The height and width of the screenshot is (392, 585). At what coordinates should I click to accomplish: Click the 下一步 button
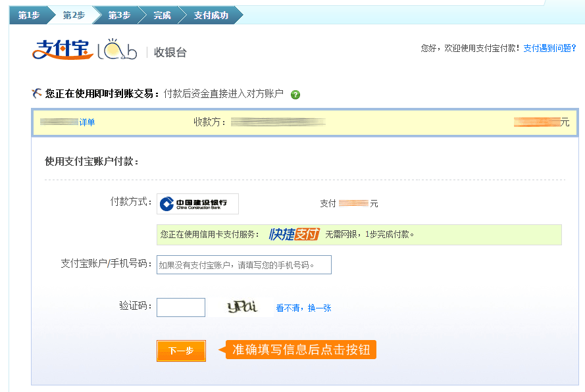click(x=182, y=351)
